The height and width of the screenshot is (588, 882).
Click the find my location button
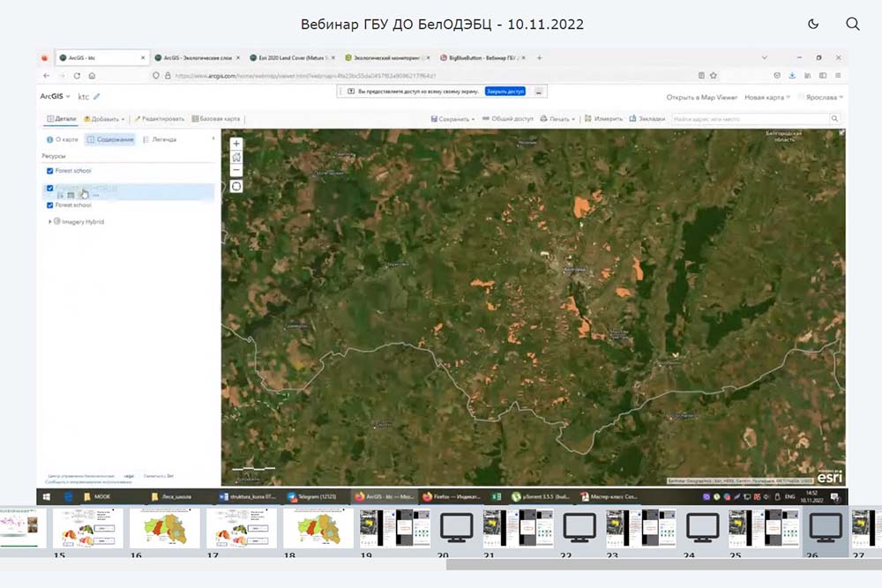pos(236,186)
